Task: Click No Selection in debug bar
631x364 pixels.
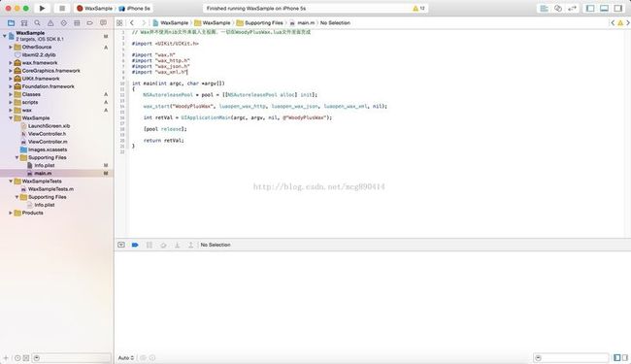Action: point(216,245)
